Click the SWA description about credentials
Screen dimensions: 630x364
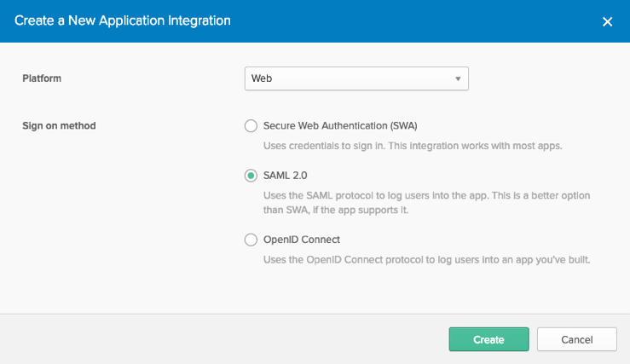tap(413, 146)
